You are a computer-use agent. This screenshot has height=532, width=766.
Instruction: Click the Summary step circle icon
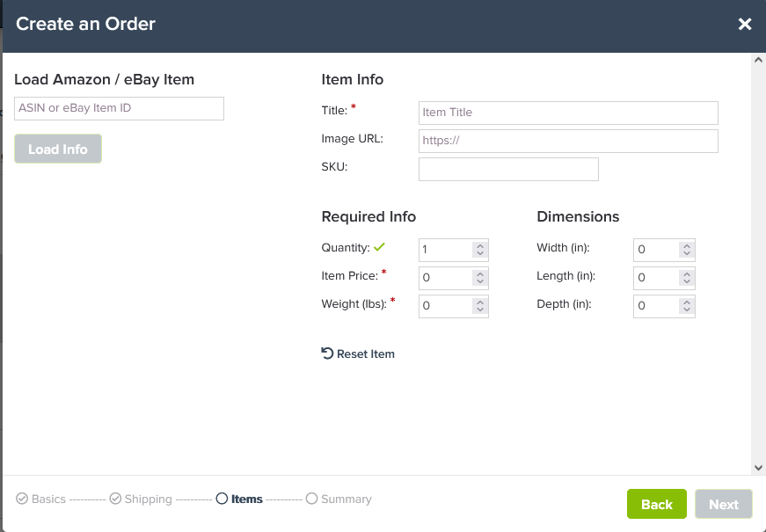[311, 499]
